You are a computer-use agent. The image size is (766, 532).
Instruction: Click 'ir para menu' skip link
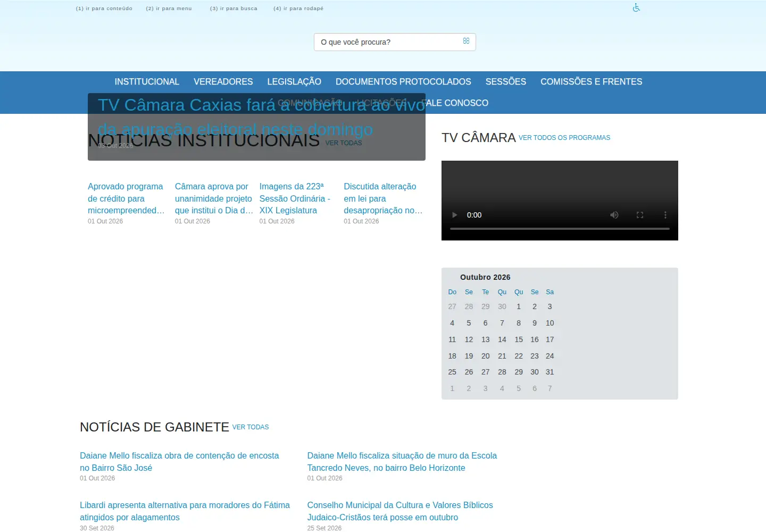coord(169,9)
